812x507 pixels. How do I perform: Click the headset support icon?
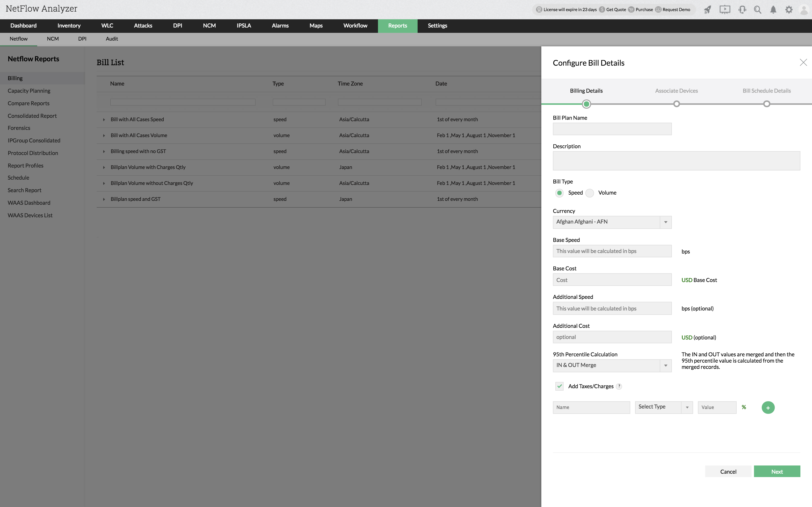pos(742,10)
